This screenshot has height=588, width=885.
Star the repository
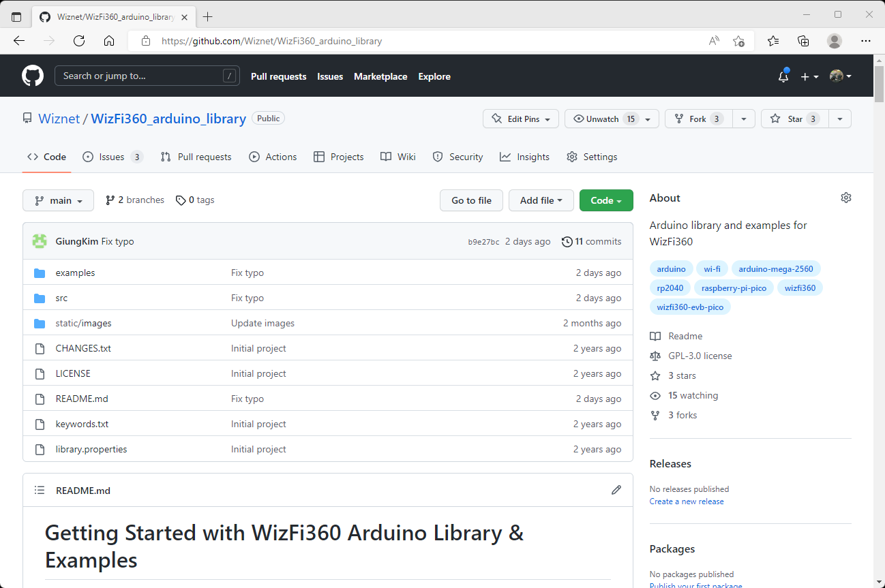pos(794,119)
